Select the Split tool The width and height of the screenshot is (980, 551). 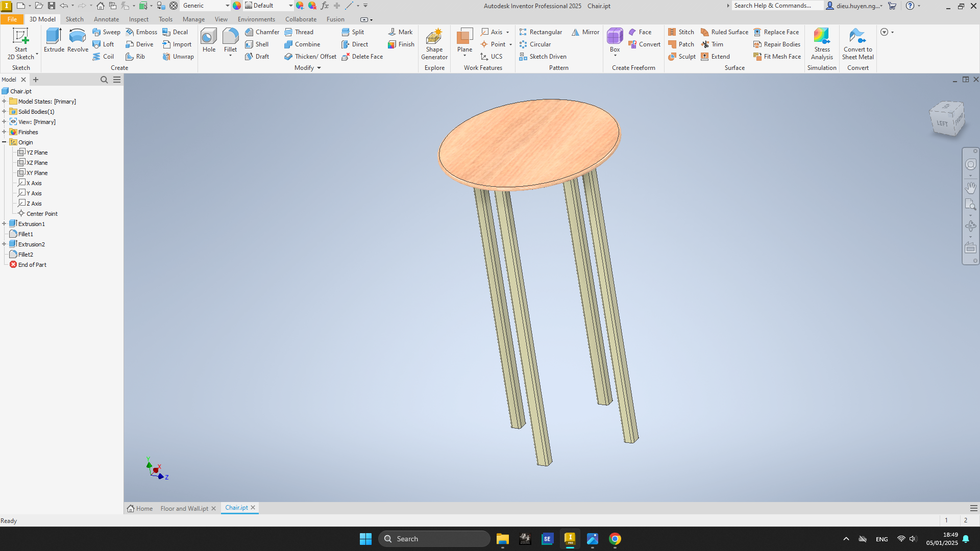pyautogui.click(x=353, y=32)
